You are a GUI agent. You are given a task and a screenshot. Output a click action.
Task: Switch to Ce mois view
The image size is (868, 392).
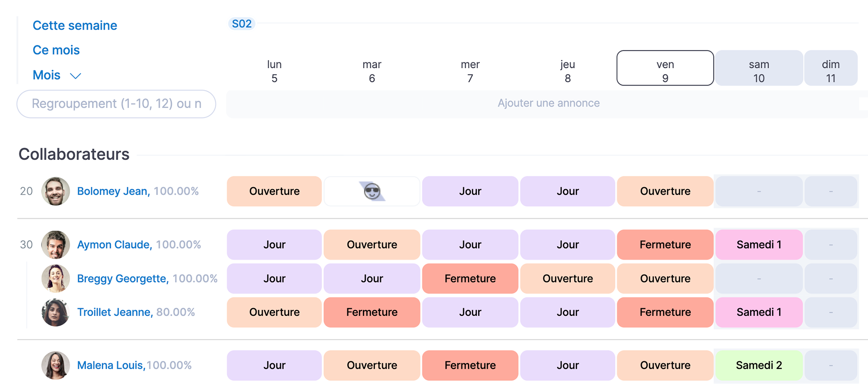pyautogui.click(x=56, y=50)
